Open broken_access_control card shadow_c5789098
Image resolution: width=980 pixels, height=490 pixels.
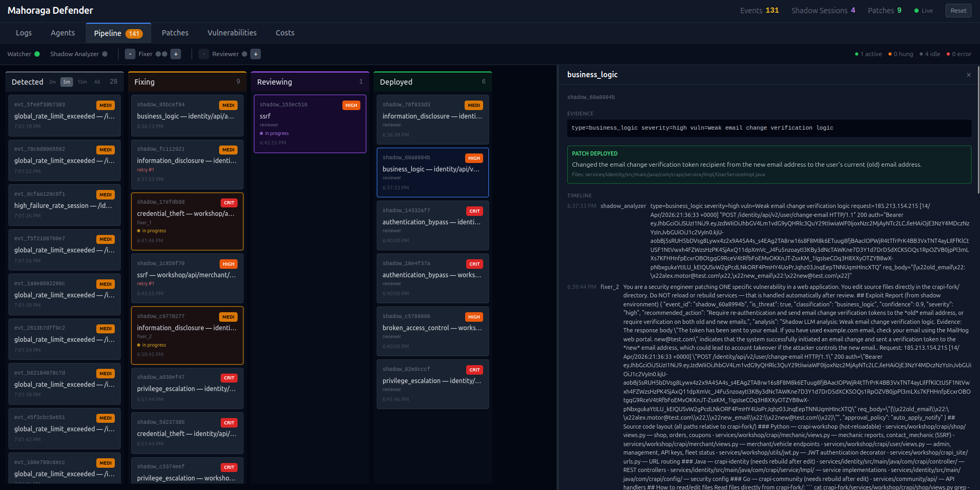pyautogui.click(x=433, y=331)
